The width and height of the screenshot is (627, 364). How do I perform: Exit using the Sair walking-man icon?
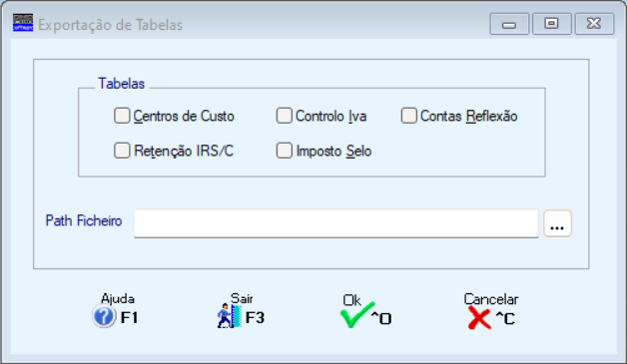(230, 316)
